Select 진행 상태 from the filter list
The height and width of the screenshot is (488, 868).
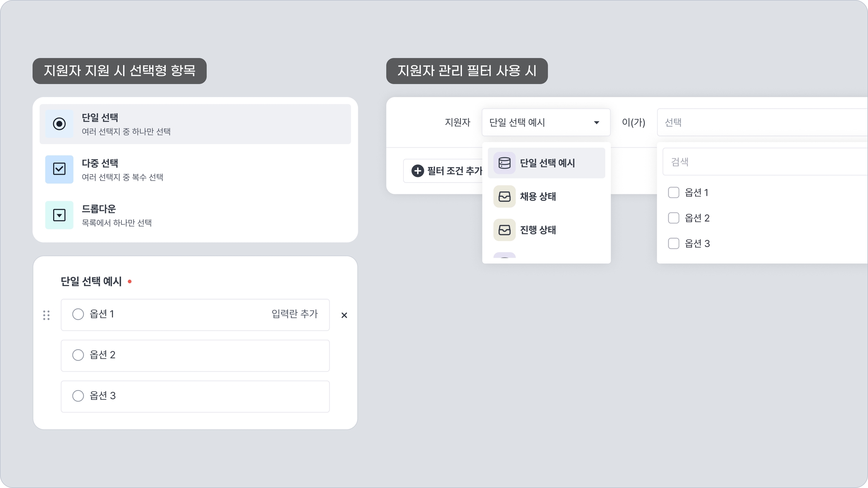coord(538,230)
